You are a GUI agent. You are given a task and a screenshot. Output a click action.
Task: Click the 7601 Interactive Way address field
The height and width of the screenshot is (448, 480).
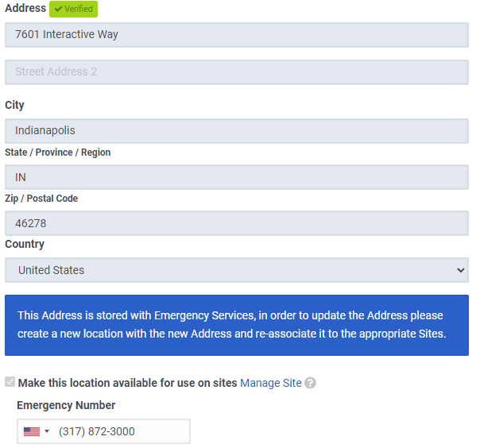coord(237,35)
